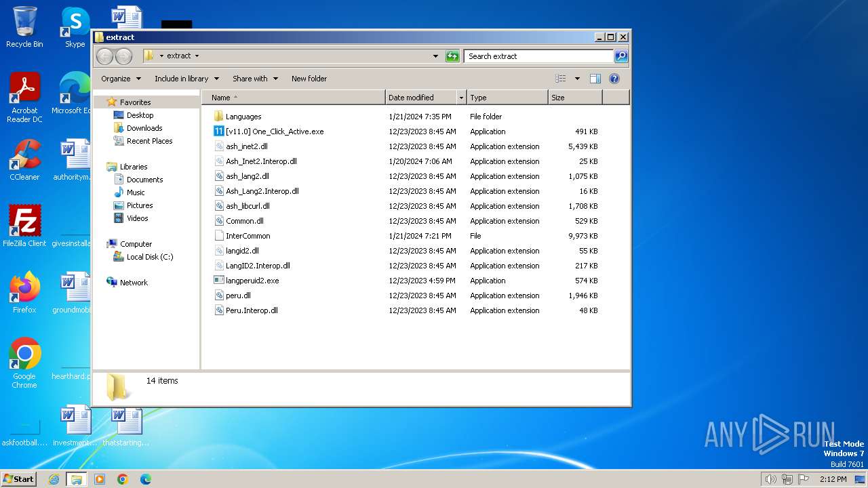The width and height of the screenshot is (868, 488).
Task: Click the Back navigation arrow
Action: tap(104, 56)
